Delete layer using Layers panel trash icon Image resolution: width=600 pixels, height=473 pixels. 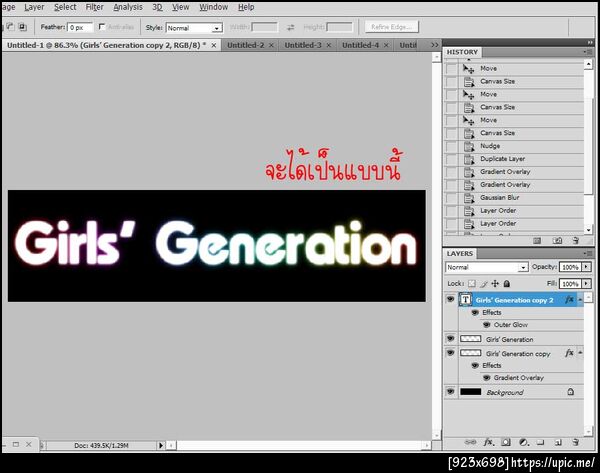576,442
